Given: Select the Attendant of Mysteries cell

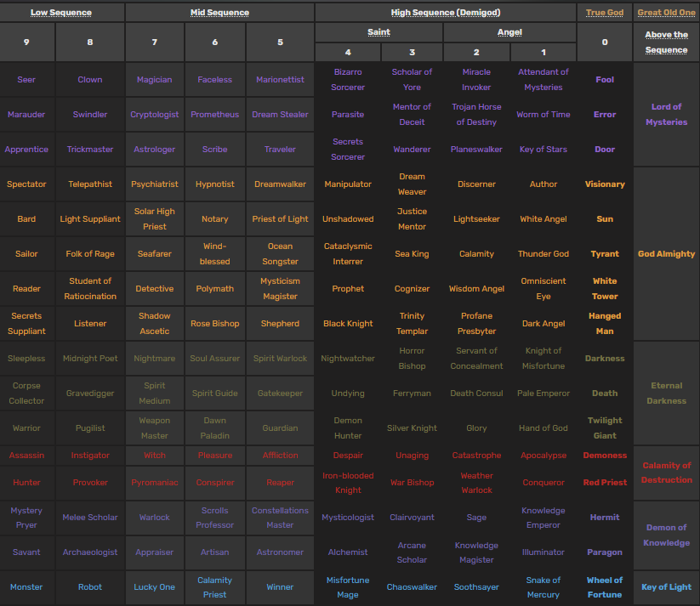Looking at the screenshot, I should click(543, 79).
